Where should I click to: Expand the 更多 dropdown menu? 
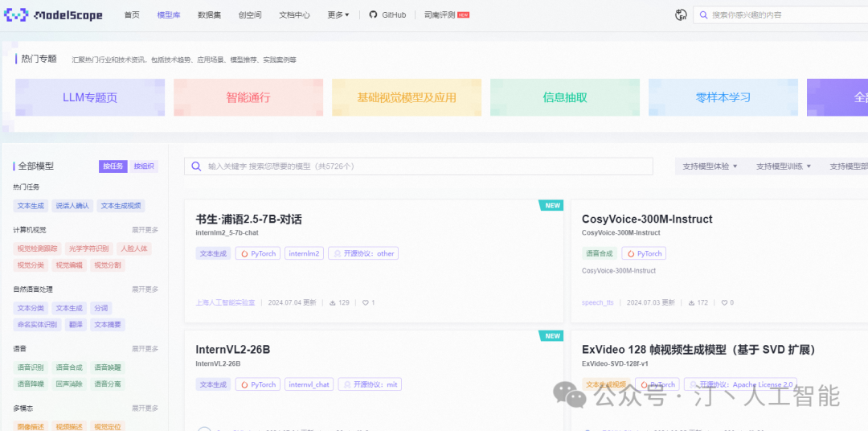tap(338, 15)
